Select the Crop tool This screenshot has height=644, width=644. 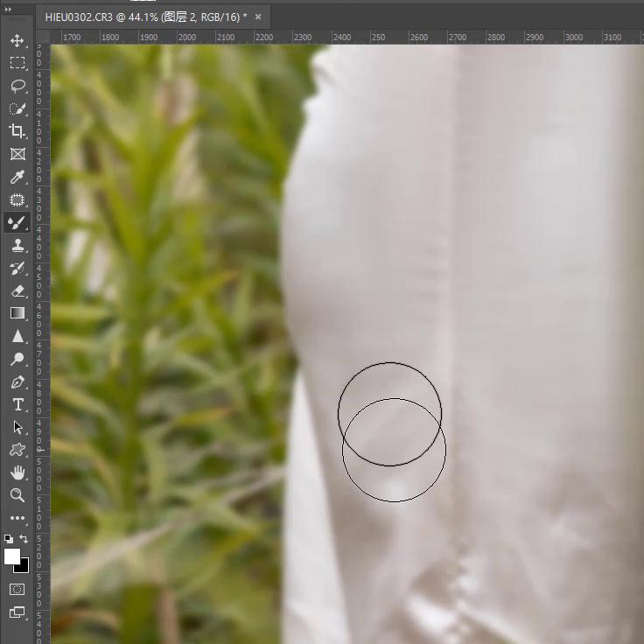(17, 131)
